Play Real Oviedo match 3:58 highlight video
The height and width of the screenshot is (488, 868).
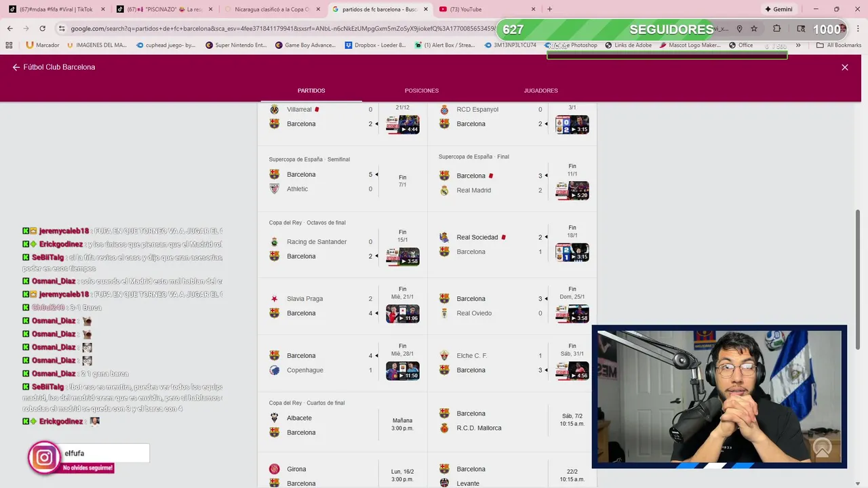pyautogui.click(x=572, y=313)
